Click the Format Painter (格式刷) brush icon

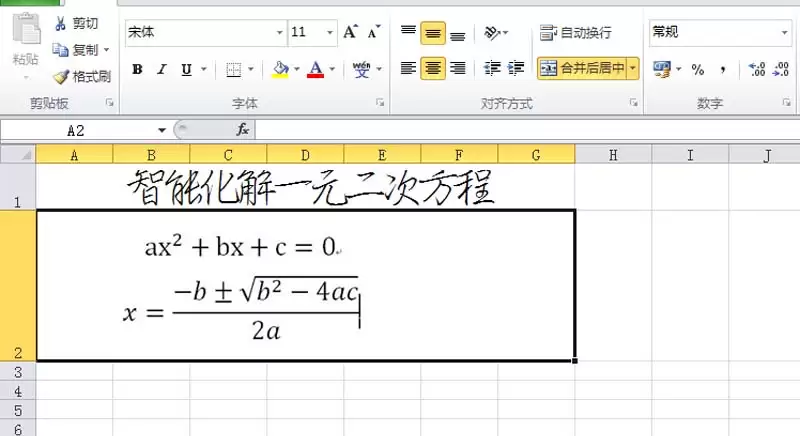[61, 76]
